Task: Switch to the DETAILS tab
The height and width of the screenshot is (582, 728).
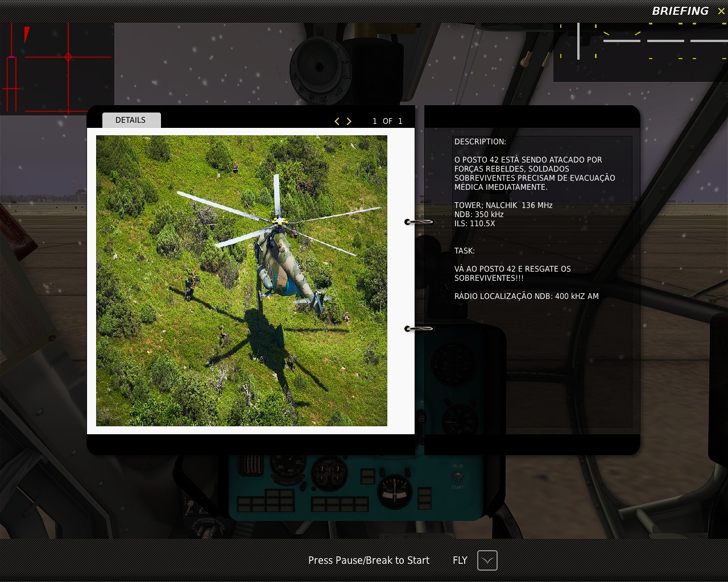Action: point(131,120)
